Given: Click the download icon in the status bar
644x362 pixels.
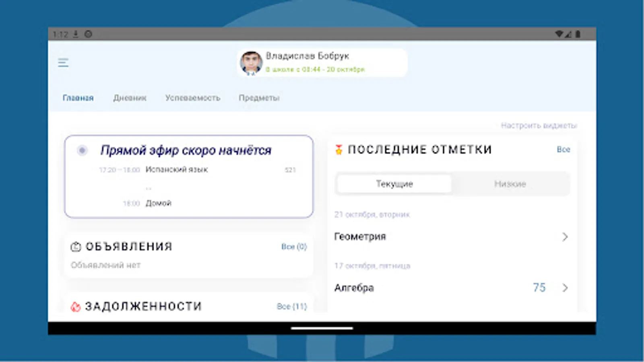Looking at the screenshot, I should (x=75, y=34).
